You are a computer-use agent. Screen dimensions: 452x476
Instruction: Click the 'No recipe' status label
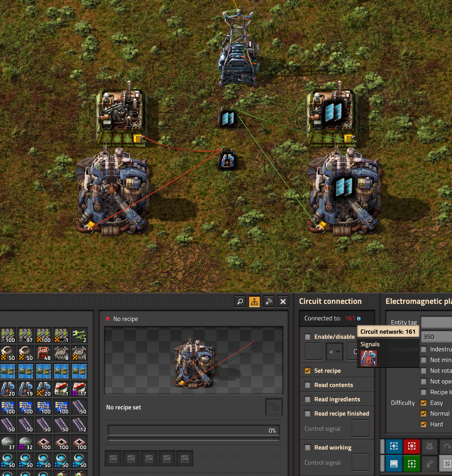125,319
